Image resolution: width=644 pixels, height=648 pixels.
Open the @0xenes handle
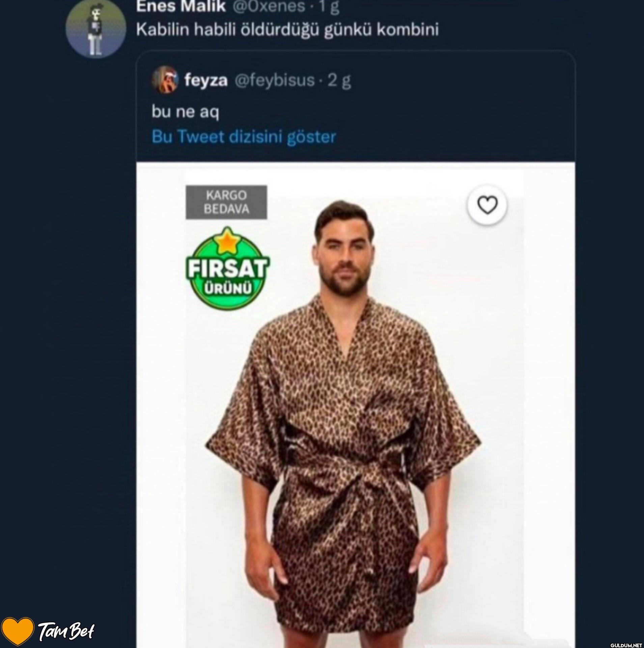269,6
